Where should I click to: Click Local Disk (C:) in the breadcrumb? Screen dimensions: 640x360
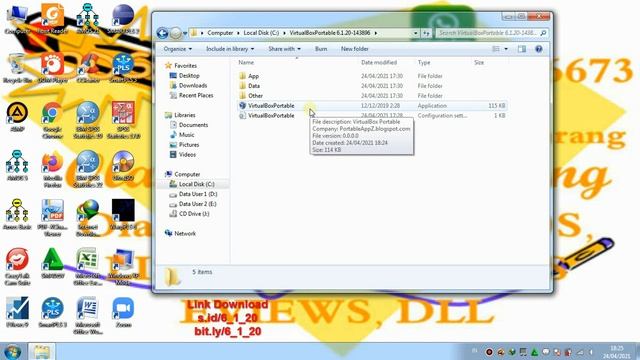(261, 33)
